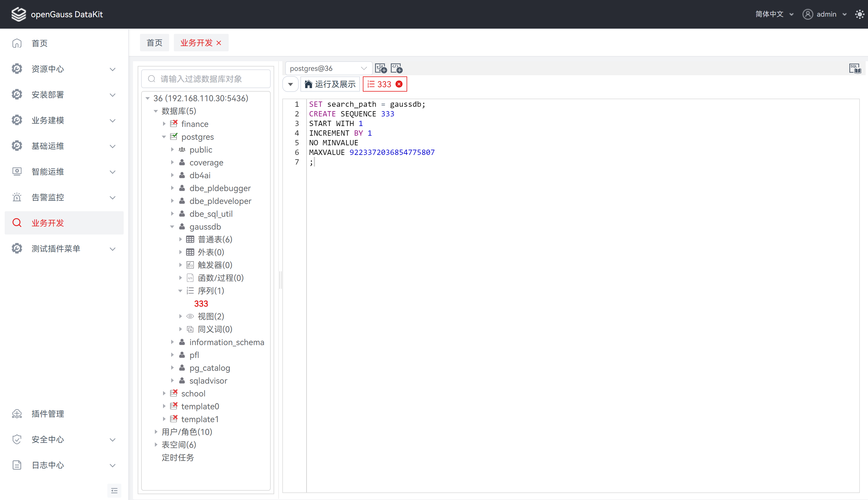The height and width of the screenshot is (500, 868).
Task: Click the database object filter input
Action: coord(206,79)
